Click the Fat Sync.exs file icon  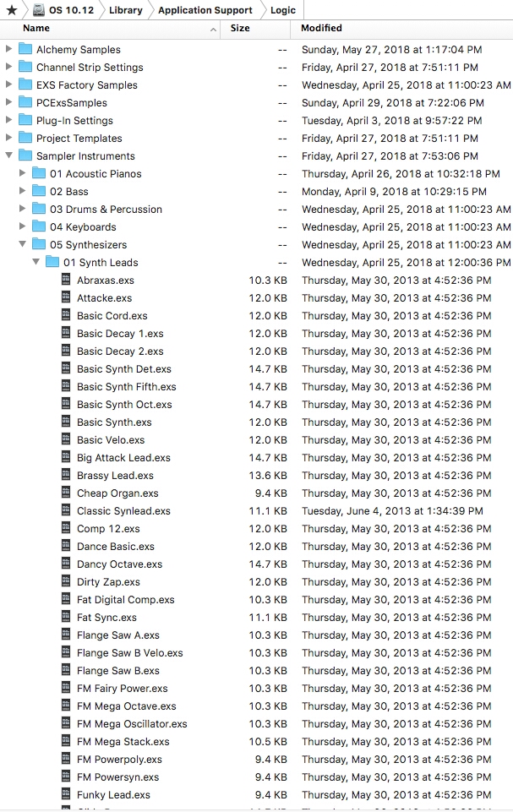tap(66, 617)
